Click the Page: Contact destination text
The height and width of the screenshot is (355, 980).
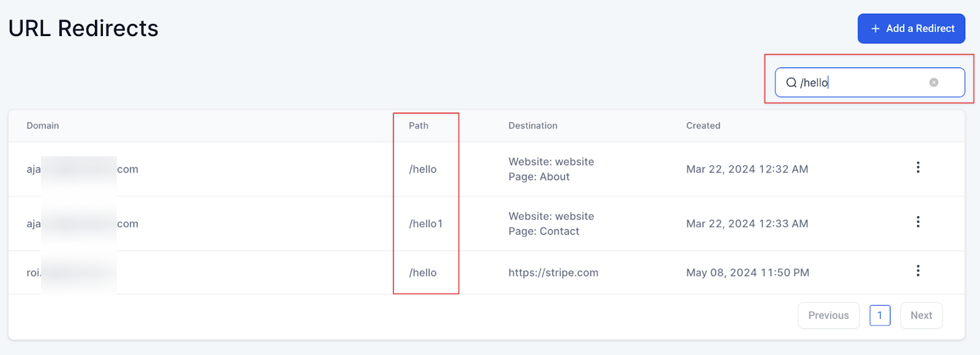tap(544, 231)
